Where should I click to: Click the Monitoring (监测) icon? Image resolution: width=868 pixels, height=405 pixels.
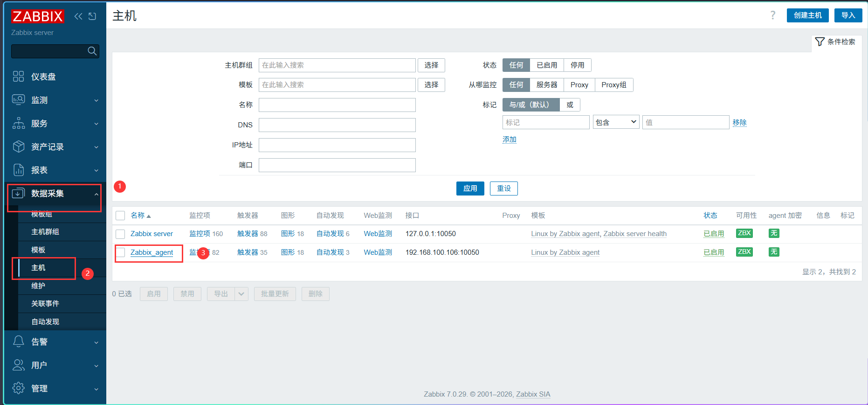(19, 100)
